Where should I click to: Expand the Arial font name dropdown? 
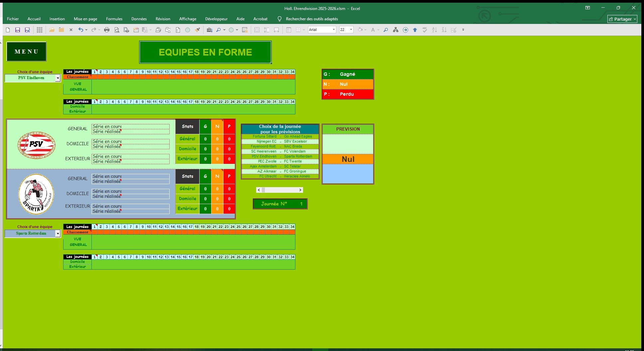334,30
